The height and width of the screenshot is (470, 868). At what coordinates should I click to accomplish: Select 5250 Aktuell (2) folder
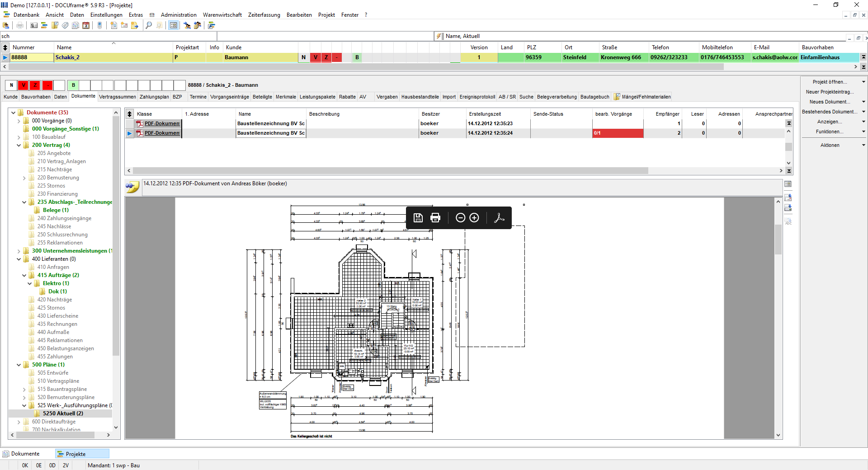tap(63, 414)
